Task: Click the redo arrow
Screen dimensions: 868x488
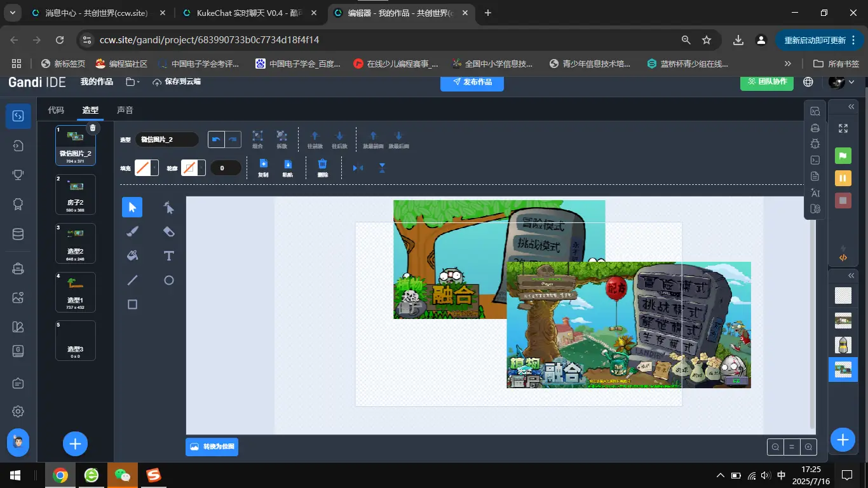Action: tap(233, 139)
